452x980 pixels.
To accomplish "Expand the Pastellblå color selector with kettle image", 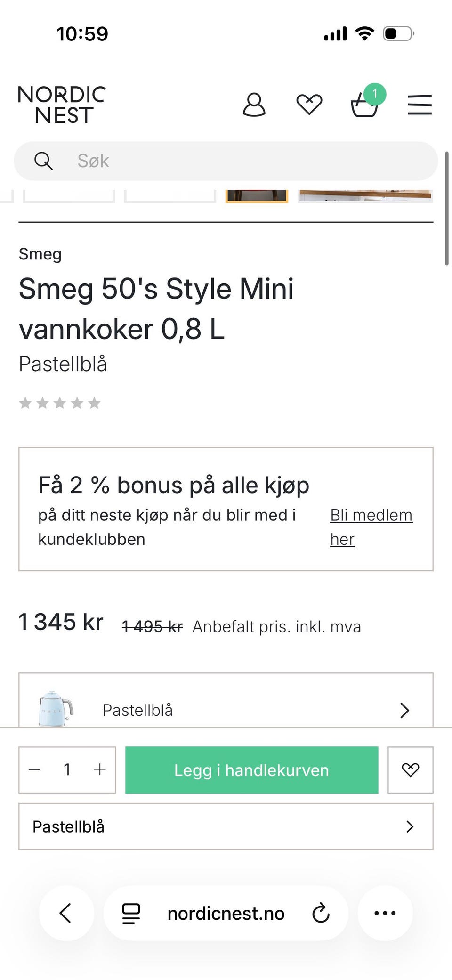I will click(x=226, y=709).
